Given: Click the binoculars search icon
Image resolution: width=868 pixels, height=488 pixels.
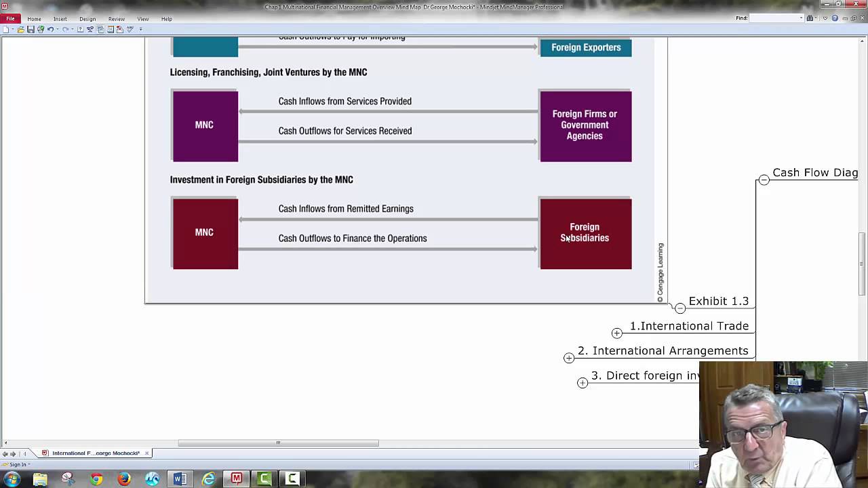Looking at the screenshot, I should [x=810, y=18].
